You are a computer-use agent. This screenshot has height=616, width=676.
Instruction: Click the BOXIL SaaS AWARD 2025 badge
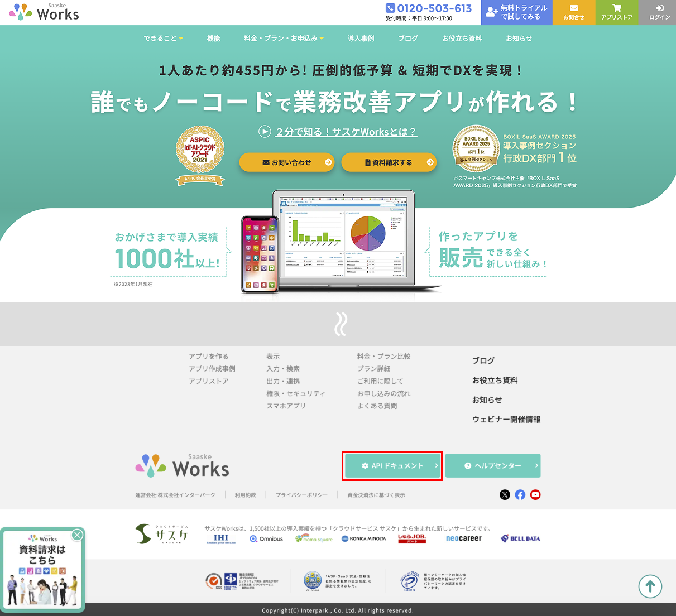pos(476,148)
